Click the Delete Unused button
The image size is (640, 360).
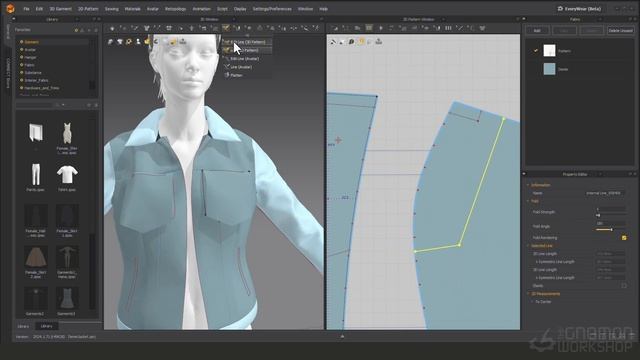[620, 31]
